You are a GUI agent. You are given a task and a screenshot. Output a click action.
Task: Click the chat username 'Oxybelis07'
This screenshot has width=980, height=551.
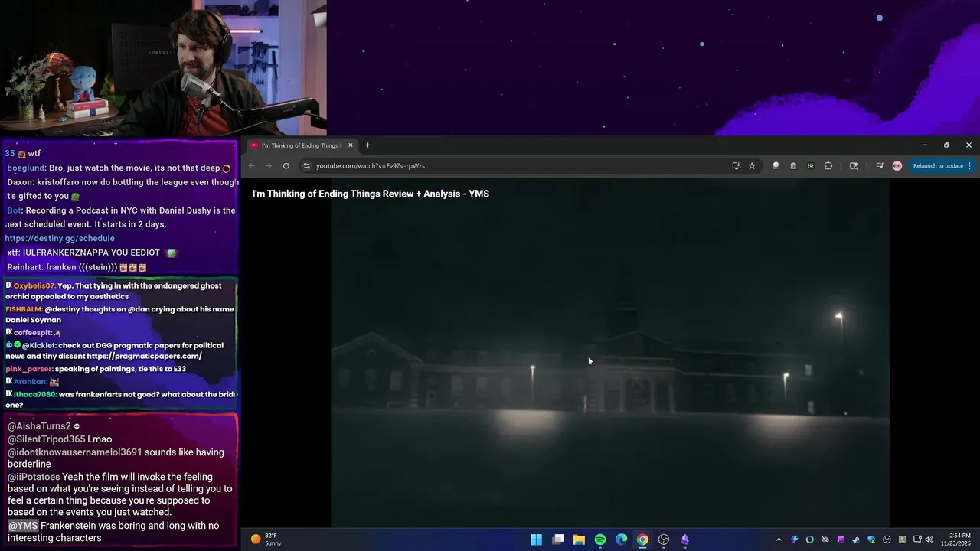34,285
